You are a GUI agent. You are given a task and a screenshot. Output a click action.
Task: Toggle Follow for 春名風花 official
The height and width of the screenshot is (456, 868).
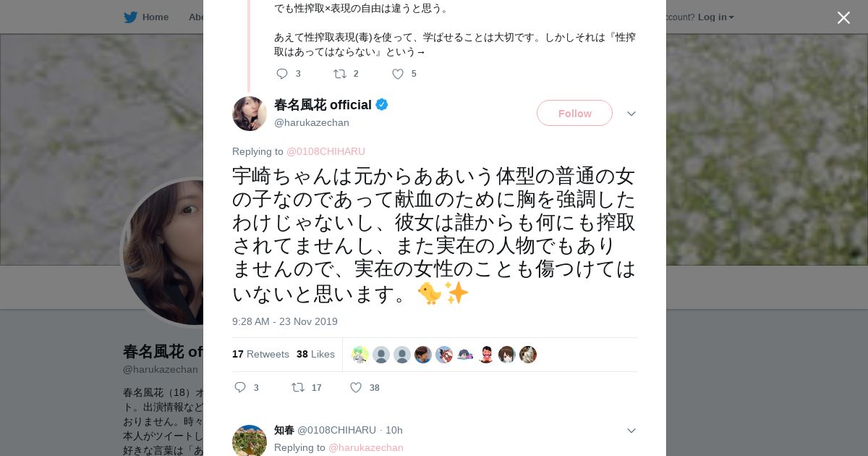(x=574, y=114)
